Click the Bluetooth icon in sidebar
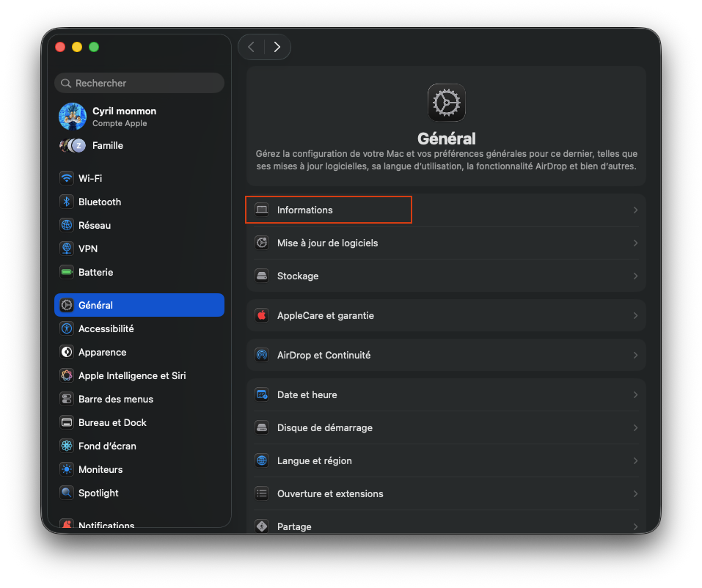Image resolution: width=702 pixels, height=588 pixels. tap(67, 202)
